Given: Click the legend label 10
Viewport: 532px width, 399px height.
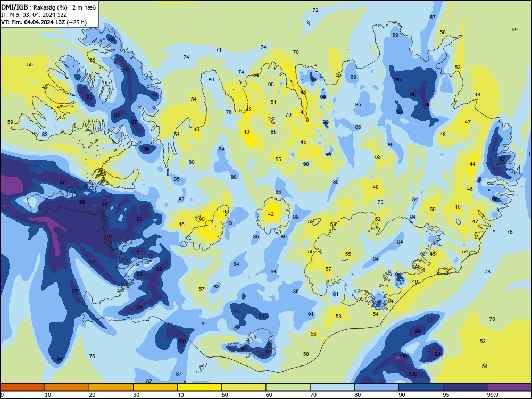Looking at the screenshot, I should [x=48, y=395].
